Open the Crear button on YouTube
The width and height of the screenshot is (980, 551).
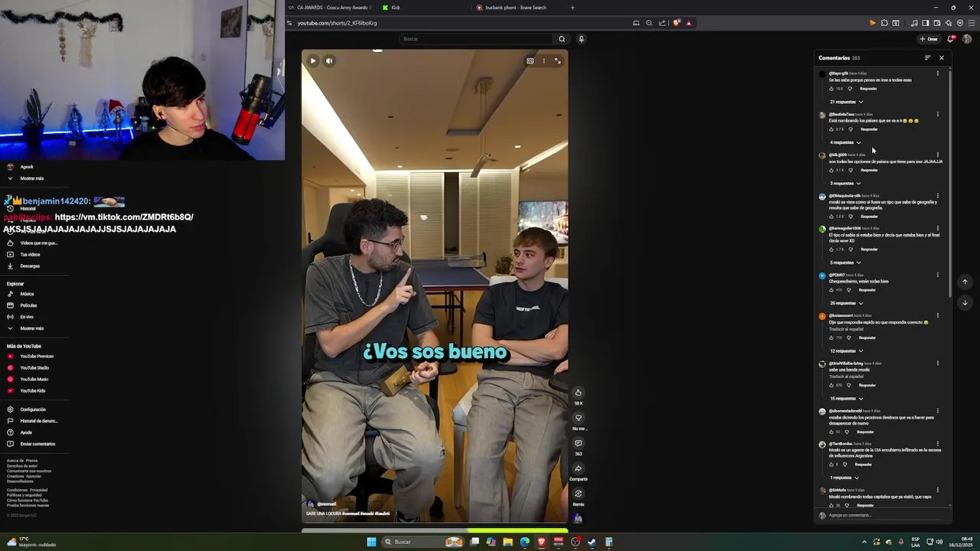point(929,39)
